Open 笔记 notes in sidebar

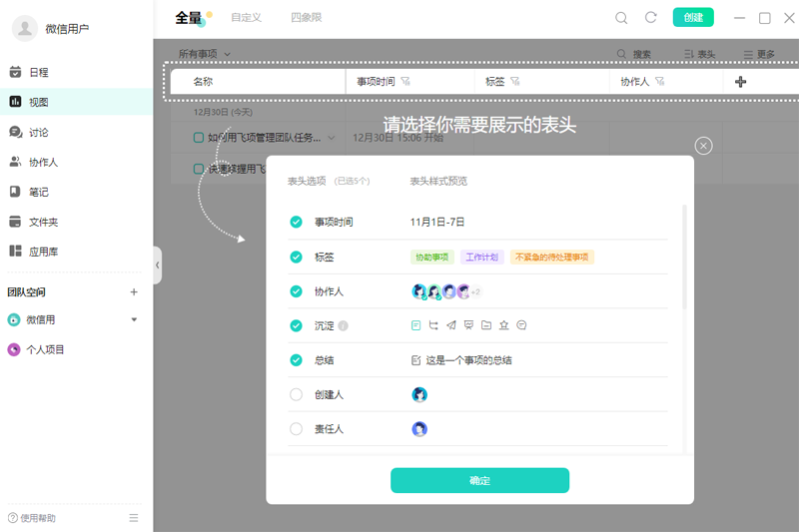tap(38, 192)
